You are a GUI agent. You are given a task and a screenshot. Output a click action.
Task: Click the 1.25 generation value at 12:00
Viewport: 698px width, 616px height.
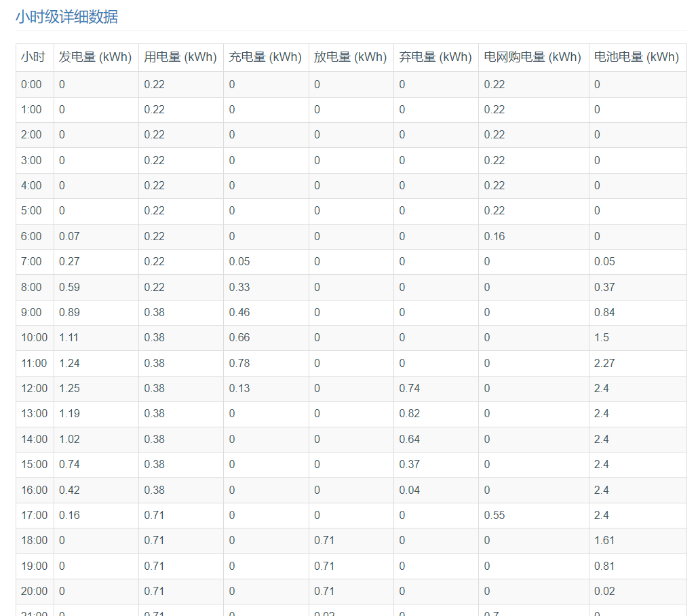click(69, 388)
